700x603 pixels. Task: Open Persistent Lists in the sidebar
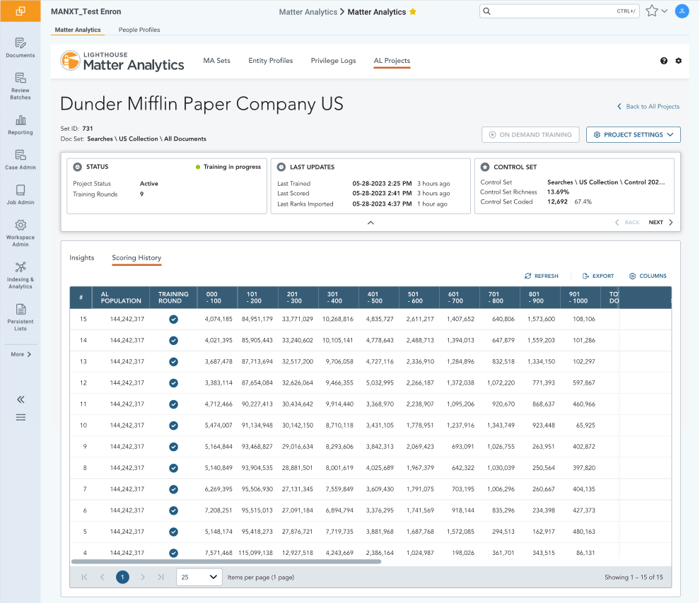pyautogui.click(x=20, y=317)
